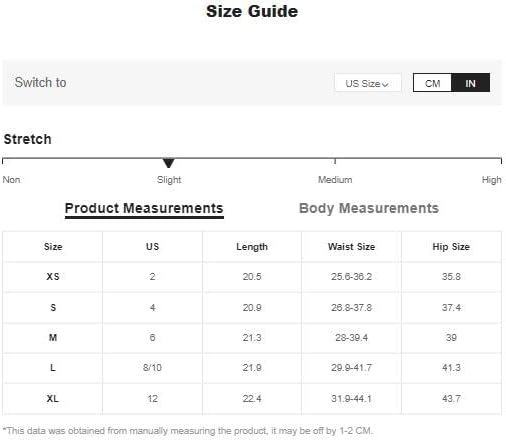Click the Slight stretch marker triangle
The width and height of the screenshot is (506, 442).
[x=169, y=163]
